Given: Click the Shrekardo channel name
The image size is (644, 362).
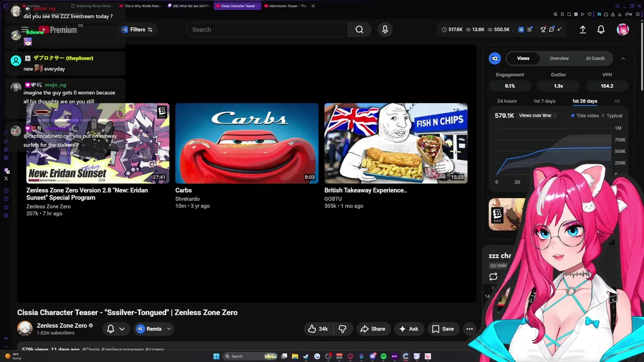Looking at the screenshot, I should (x=187, y=199).
